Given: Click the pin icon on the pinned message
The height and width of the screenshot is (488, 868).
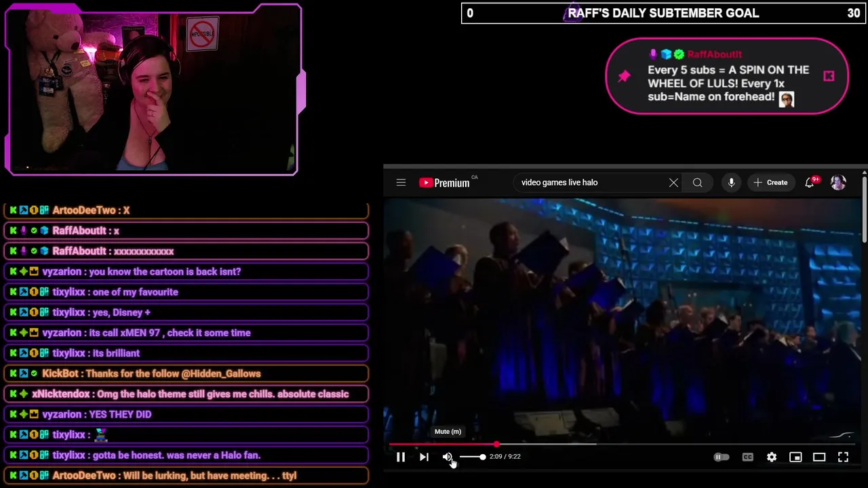Looking at the screenshot, I should click(x=624, y=76).
